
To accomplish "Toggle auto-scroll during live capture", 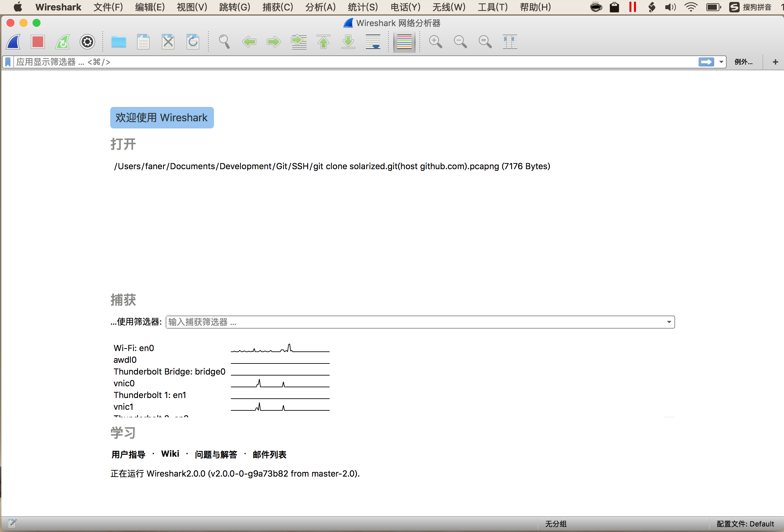I will (373, 42).
